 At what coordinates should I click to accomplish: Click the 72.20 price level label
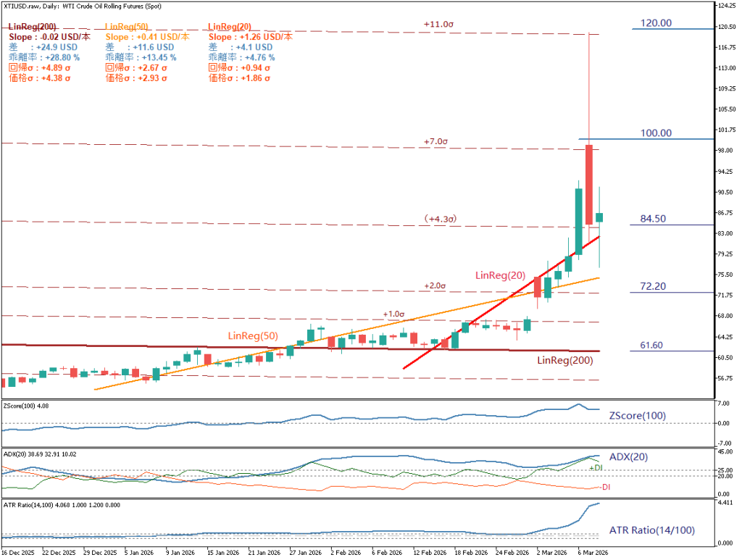653,287
